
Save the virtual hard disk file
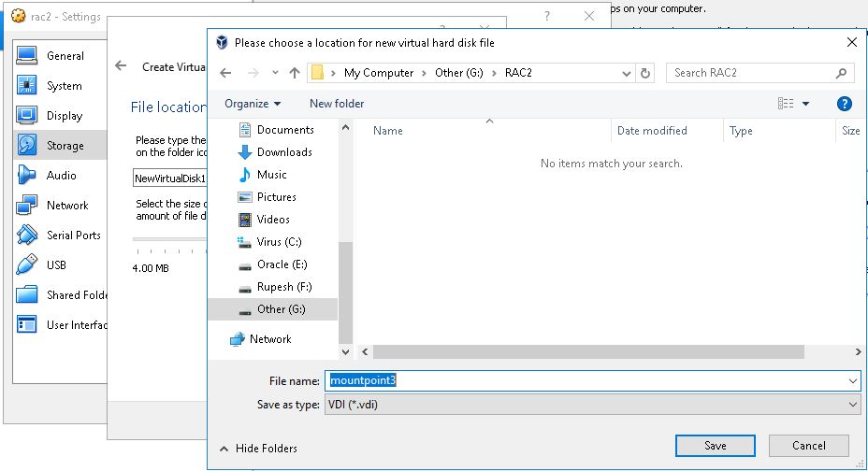[716, 446]
